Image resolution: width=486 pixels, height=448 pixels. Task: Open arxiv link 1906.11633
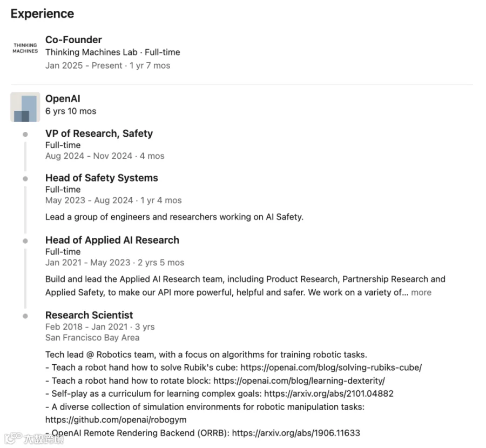296,433
